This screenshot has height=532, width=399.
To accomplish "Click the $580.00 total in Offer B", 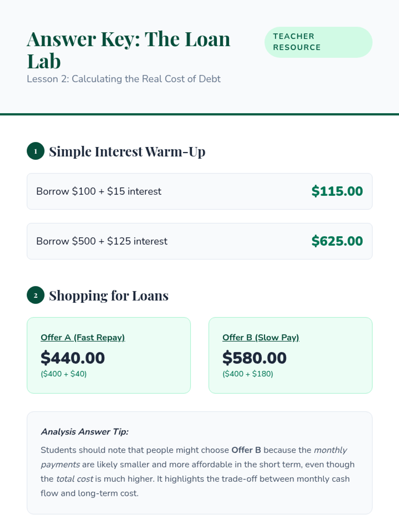I will pyautogui.click(x=254, y=358).
